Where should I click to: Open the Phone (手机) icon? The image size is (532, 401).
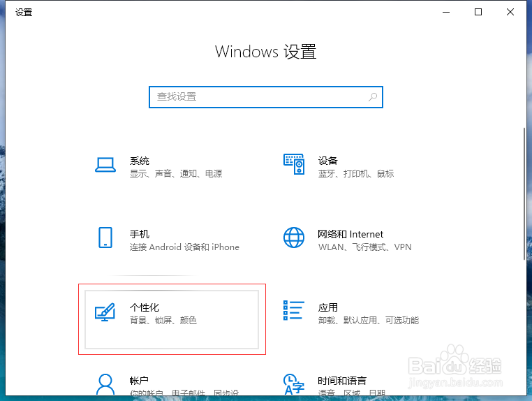105,238
